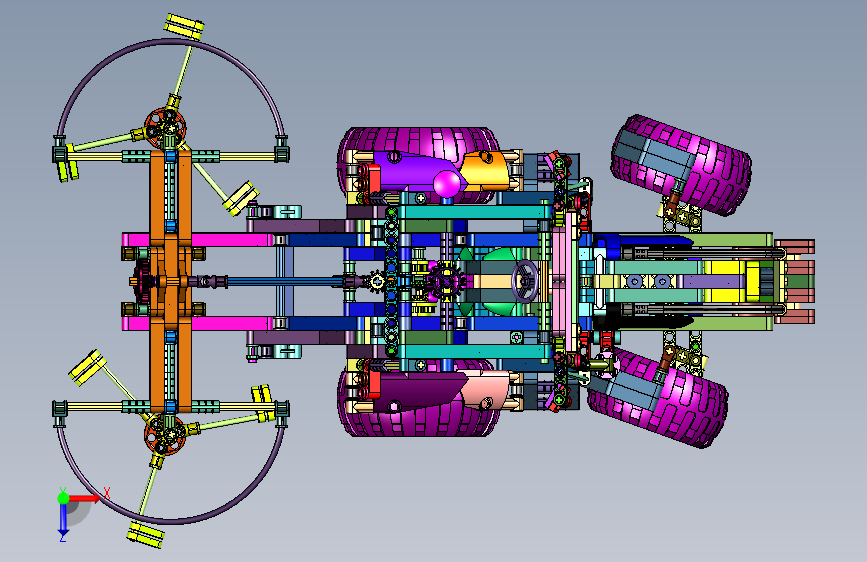Select the yellow tine block atop the upper rotor
This screenshot has height=562, width=867.
coord(184,27)
